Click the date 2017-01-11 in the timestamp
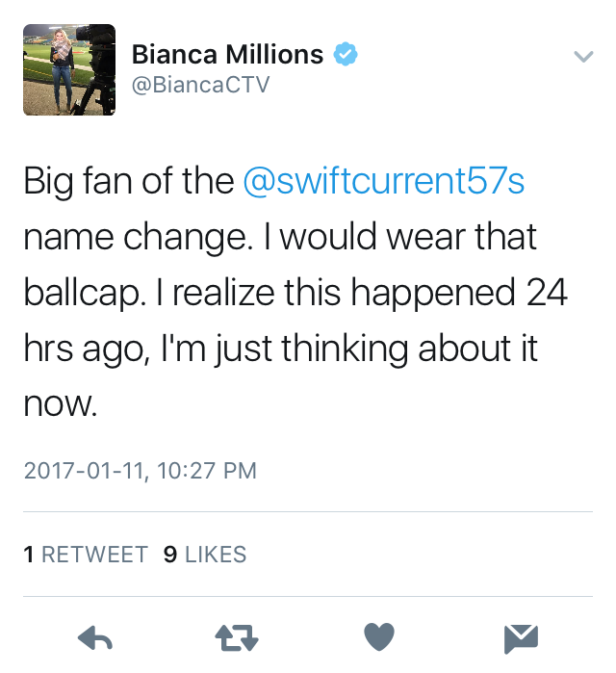 [82, 471]
